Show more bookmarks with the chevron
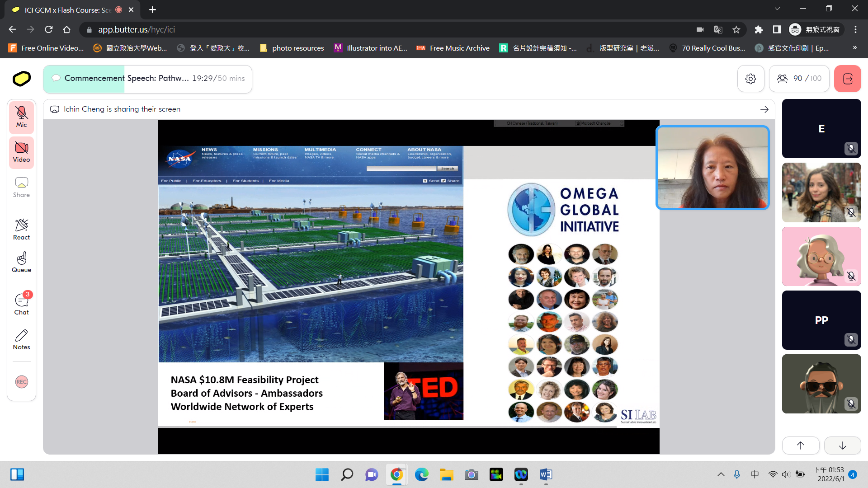The width and height of the screenshot is (868, 488). (x=854, y=48)
